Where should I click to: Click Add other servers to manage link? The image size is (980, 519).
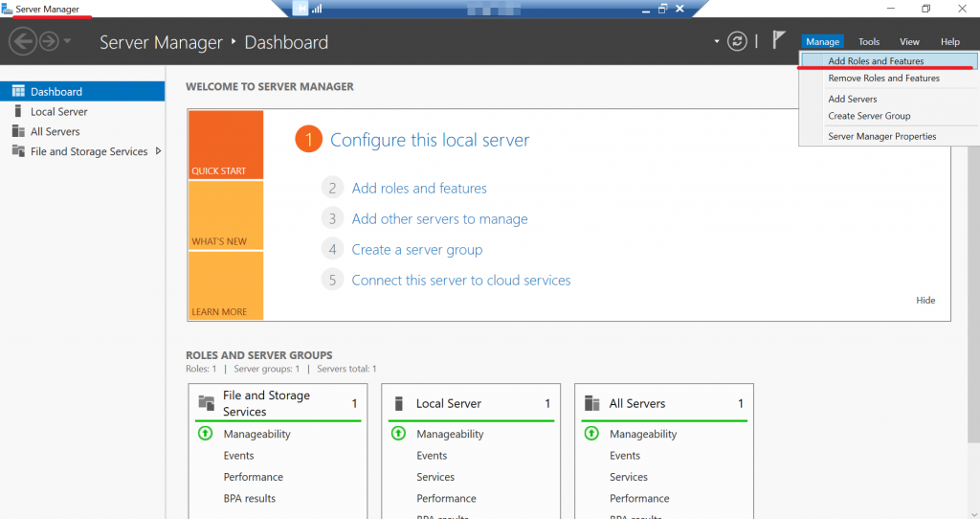[439, 219]
